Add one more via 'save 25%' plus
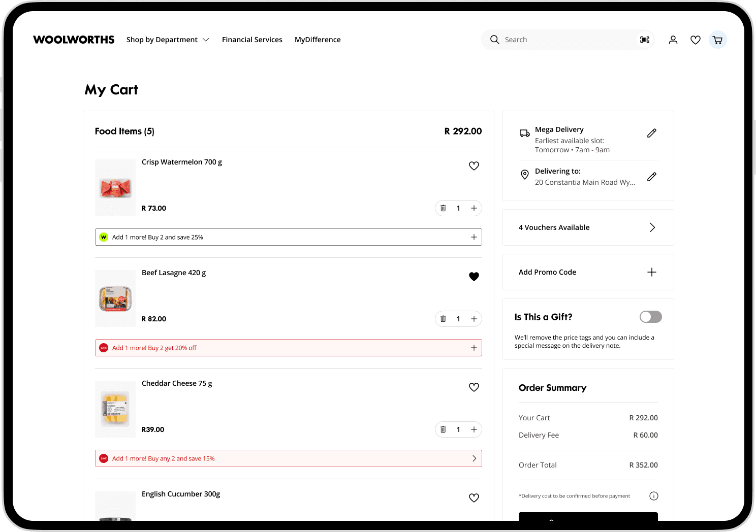 474,237
